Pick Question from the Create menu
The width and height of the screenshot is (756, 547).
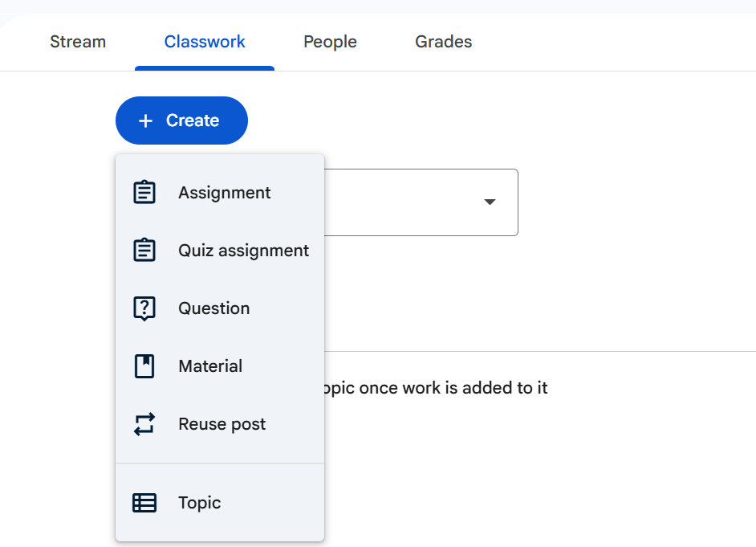pyautogui.click(x=213, y=308)
